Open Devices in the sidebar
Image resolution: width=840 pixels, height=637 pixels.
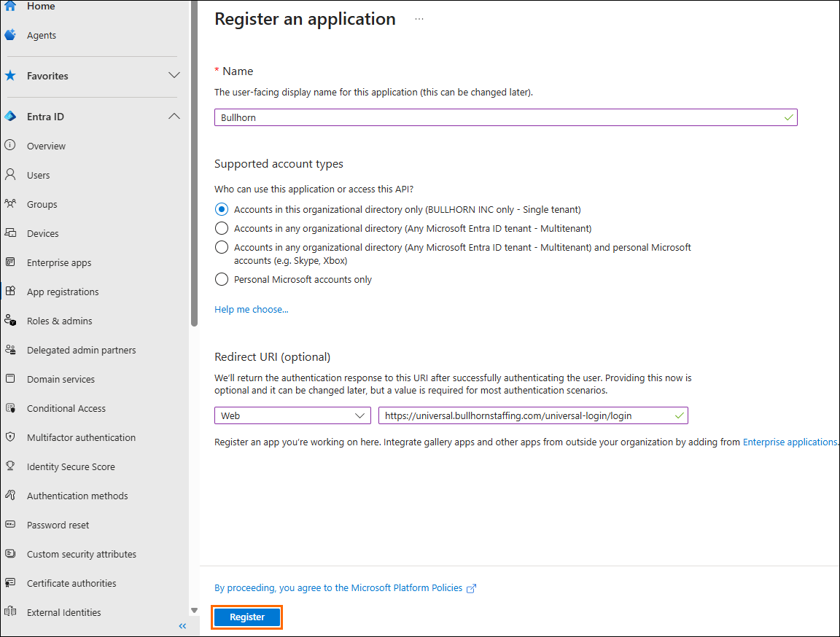[x=43, y=233]
